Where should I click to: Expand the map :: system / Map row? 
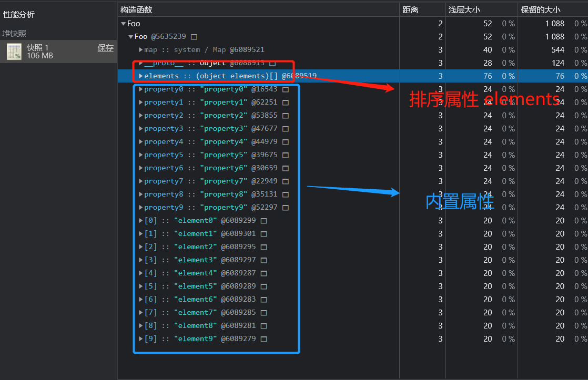[140, 50]
